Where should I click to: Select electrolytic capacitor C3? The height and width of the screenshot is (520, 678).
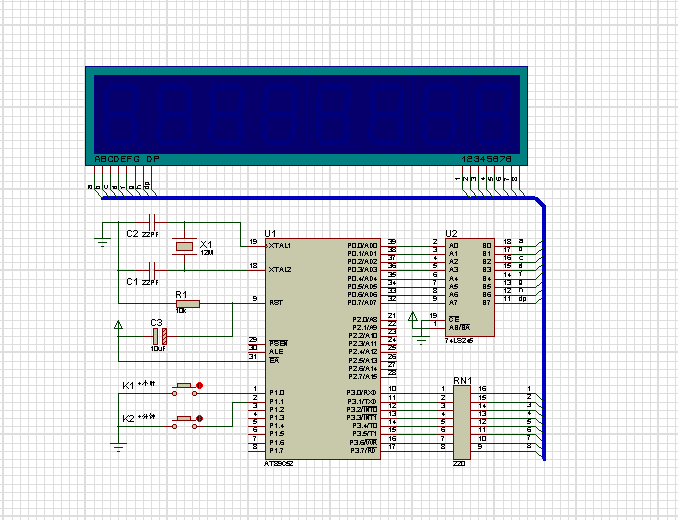(x=157, y=335)
